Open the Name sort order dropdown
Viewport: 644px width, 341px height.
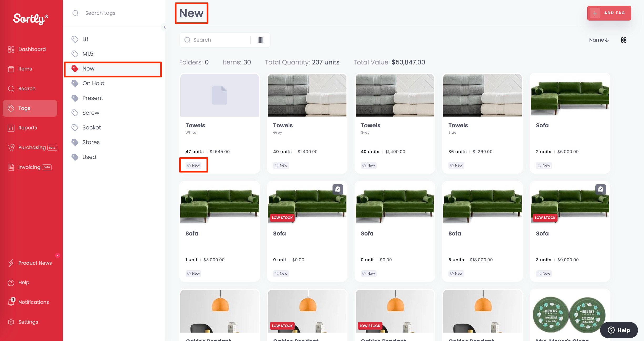[599, 40]
